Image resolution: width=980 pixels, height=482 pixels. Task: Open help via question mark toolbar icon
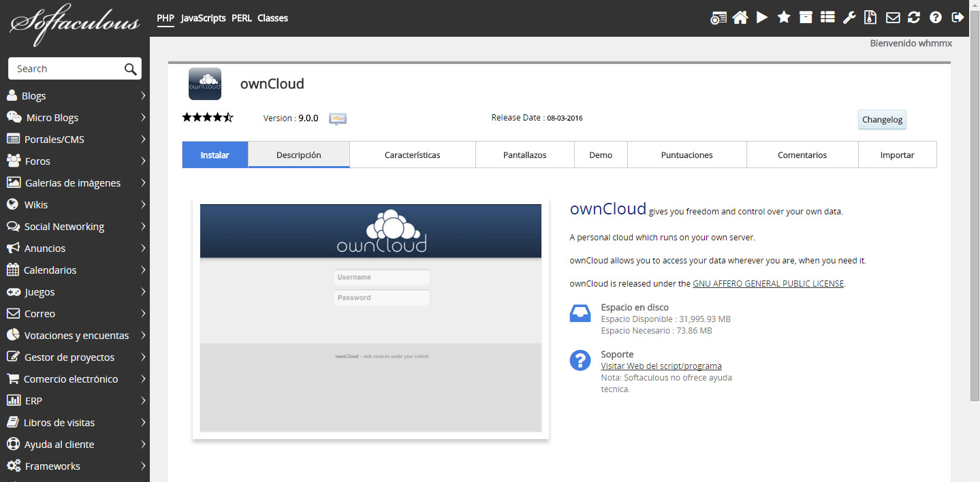[936, 18]
